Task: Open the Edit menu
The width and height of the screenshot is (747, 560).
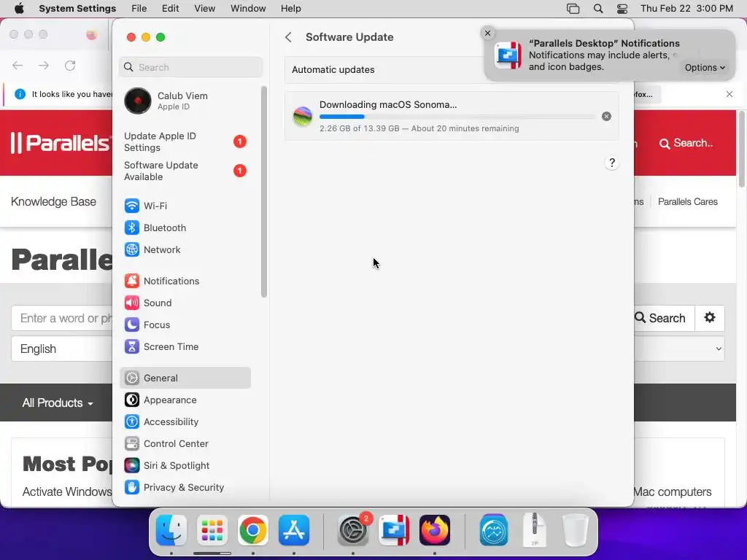Action: 170,9
